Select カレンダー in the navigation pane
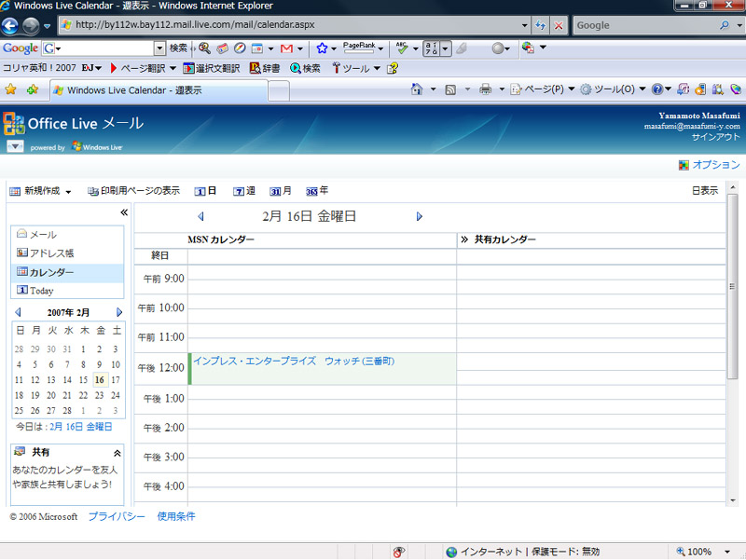This screenshot has width=746, height=560. [x=67, y=273]
